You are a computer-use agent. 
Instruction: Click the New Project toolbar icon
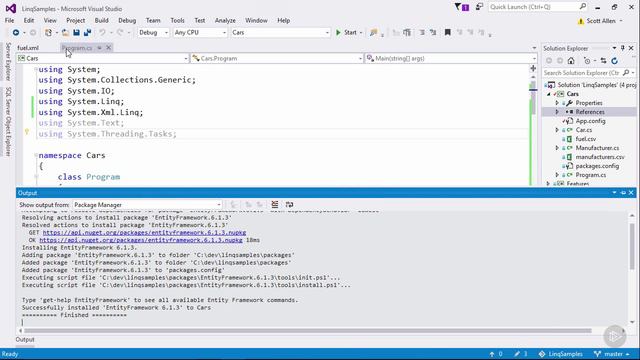click(x=48, y=32)
